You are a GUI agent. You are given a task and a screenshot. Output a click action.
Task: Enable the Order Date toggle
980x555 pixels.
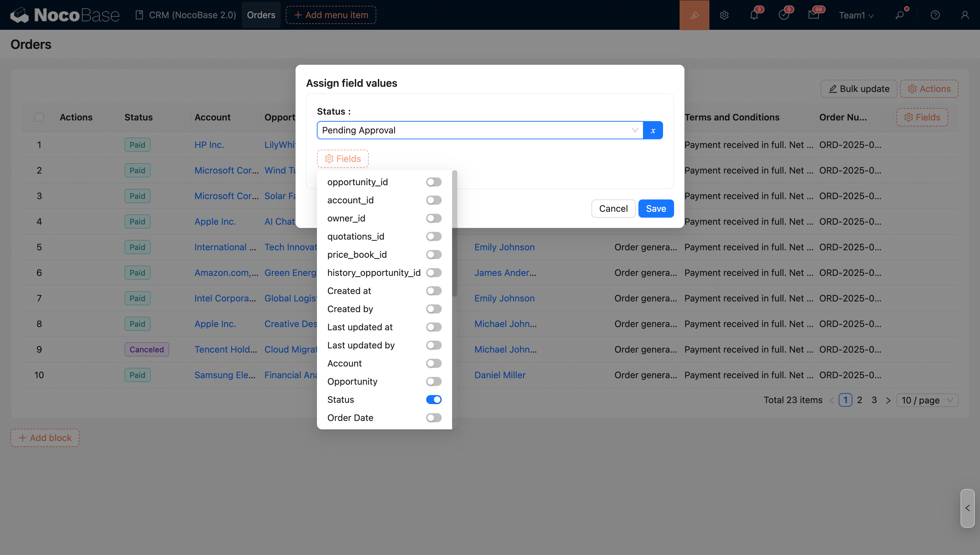[433, 418]
